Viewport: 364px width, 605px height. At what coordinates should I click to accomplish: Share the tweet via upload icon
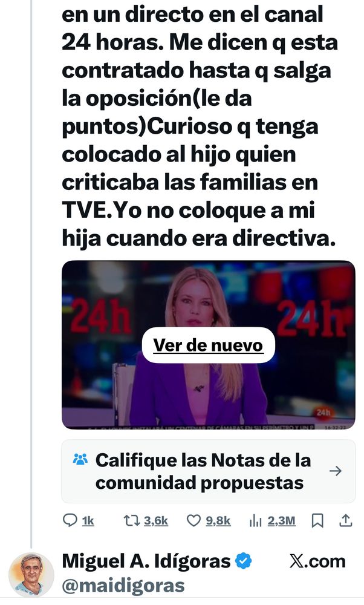tap(345, 520)
